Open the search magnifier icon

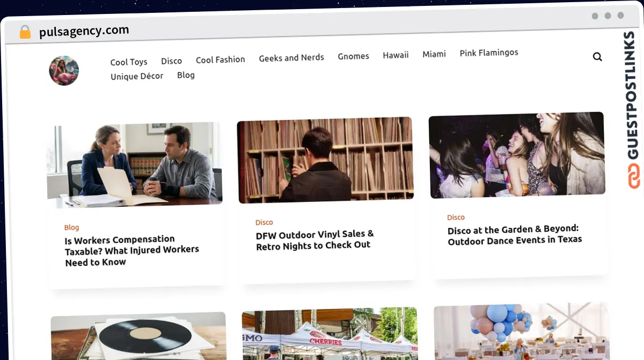coord(597,56)
